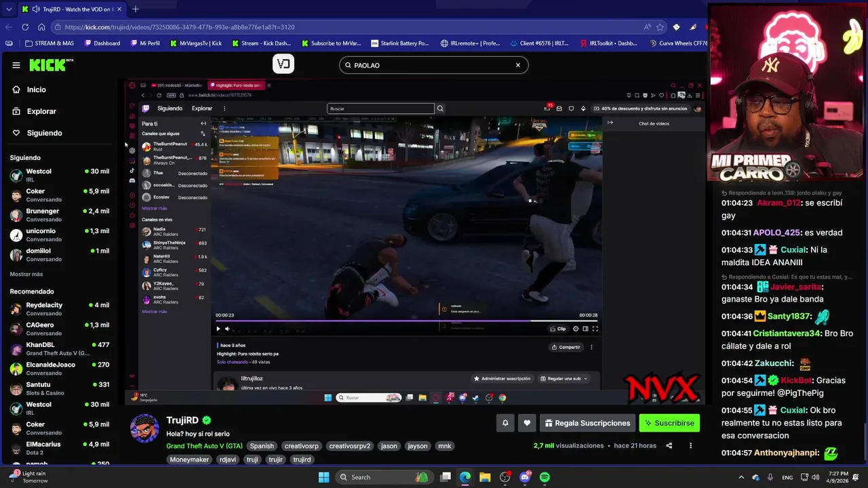Open STREAM & MAS bookmarks folder
The width and height of the screenshot is (868, 488).
50,43
